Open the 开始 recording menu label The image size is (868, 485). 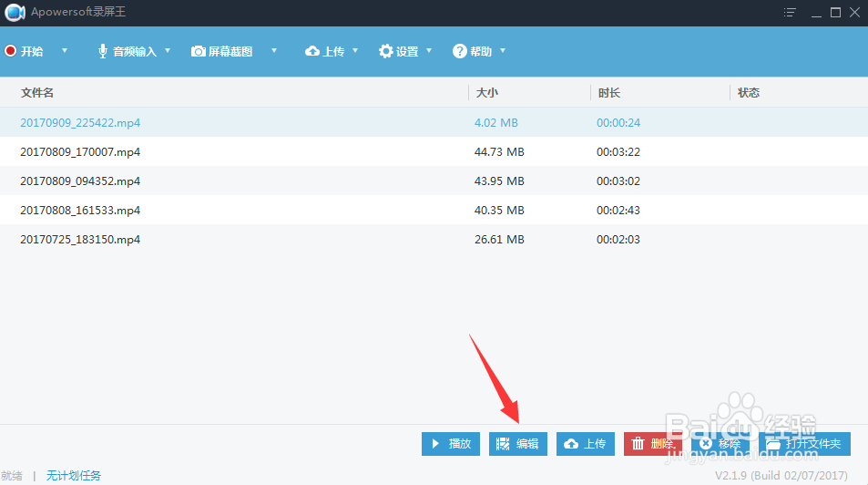[32, 52]
